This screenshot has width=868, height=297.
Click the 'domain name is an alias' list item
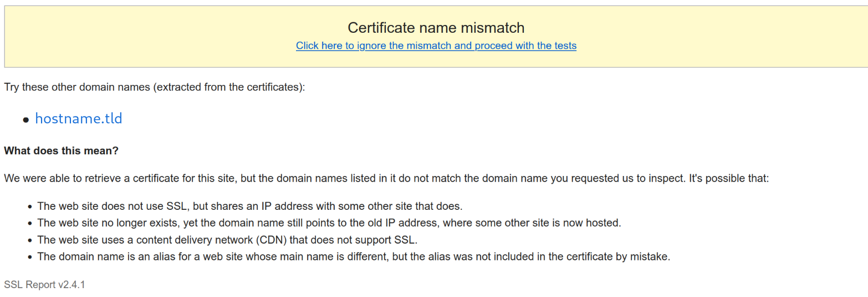click(354, 257)
